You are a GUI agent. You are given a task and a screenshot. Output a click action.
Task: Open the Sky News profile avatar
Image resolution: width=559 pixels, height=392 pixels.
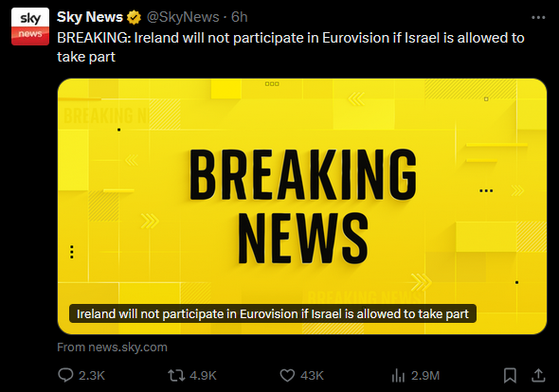tap(30, 27)
